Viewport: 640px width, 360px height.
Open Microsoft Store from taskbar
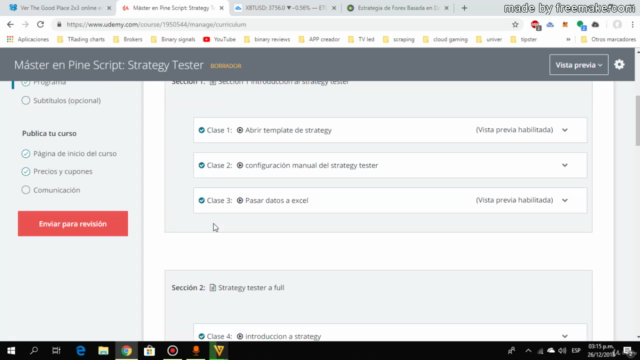(x=149, y=351)
